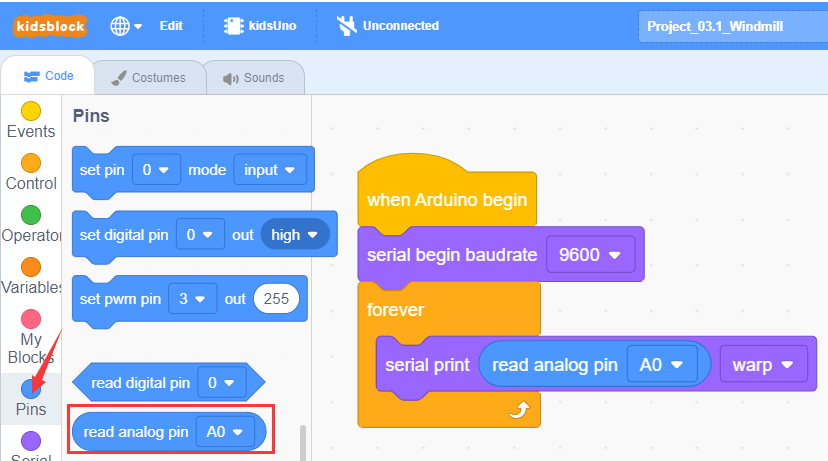
Task: Switch to the Costumes tab
Action: click(149, 78)
